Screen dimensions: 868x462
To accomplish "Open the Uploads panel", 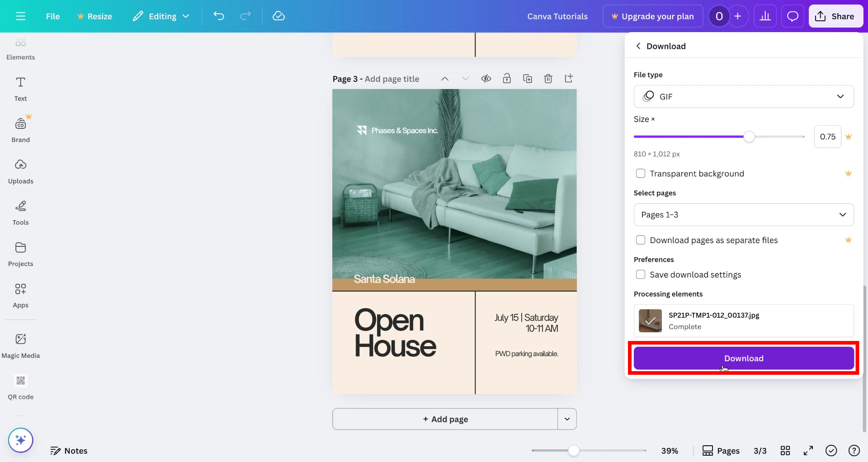I will pos(20,170).
